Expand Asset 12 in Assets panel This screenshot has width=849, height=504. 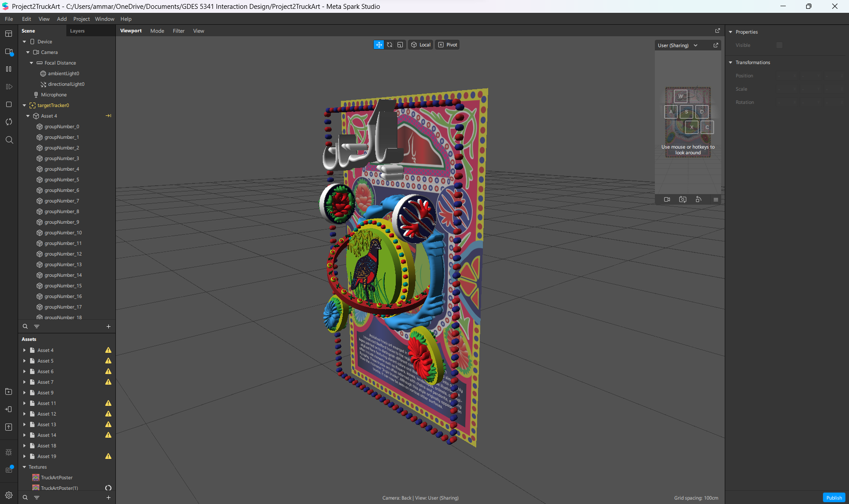(x=24, y=414)
